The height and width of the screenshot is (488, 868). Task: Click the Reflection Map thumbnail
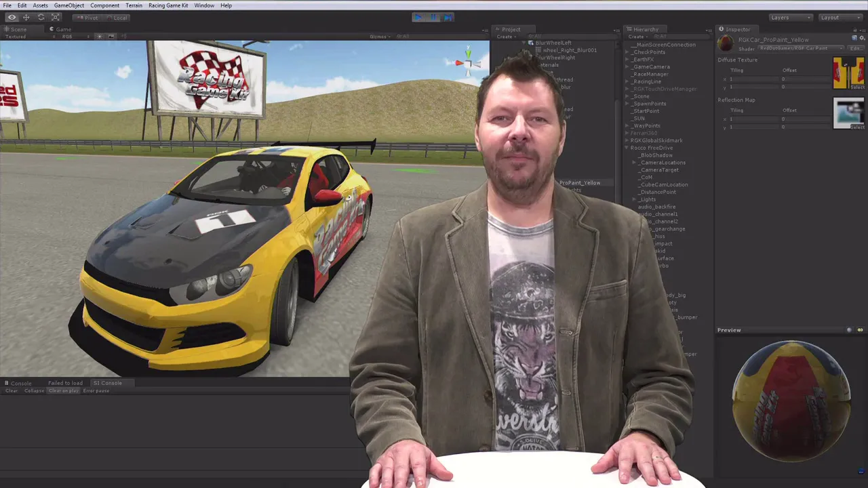point(849,113)
